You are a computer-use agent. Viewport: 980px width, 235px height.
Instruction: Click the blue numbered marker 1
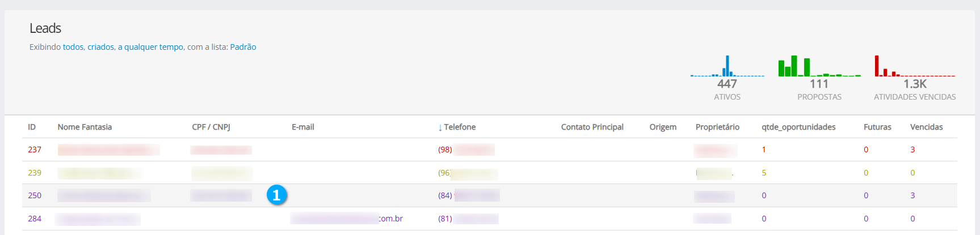pyautogui.click(x=276, y=195)
